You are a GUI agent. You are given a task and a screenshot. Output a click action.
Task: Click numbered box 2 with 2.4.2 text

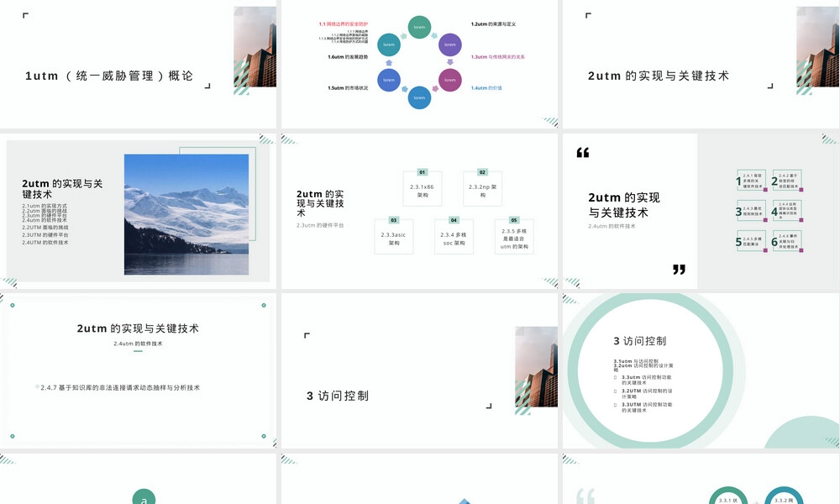787,181
